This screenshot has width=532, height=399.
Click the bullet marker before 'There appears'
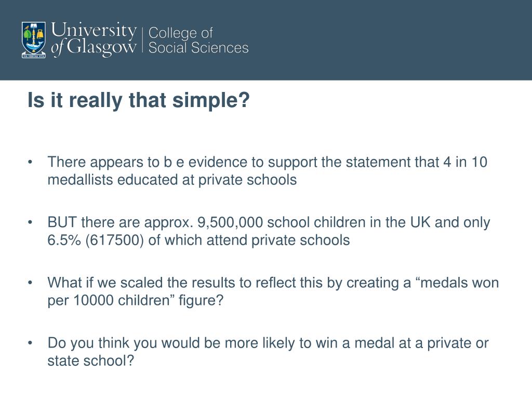click(30, 162)
